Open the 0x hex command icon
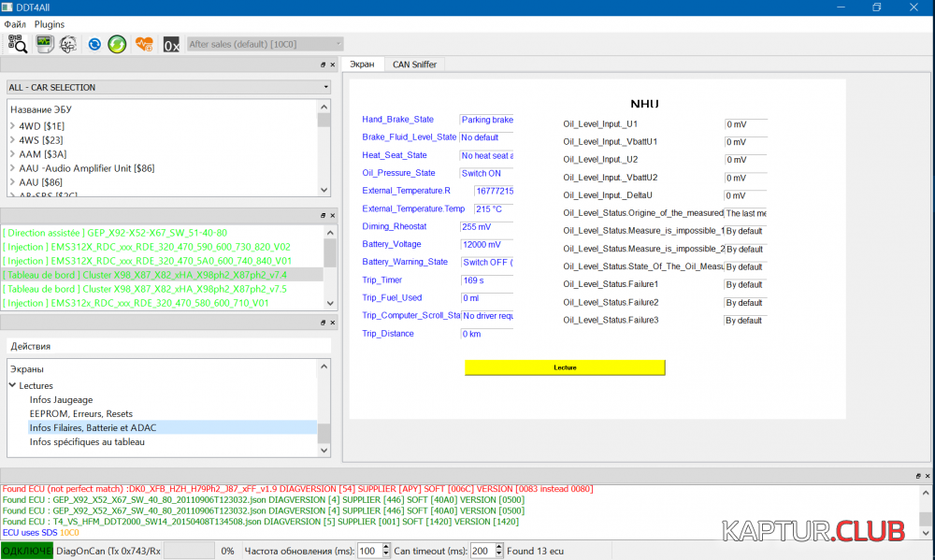Image resolution: width=935 pixels, height=560 pixels. (x=171, y=45)
